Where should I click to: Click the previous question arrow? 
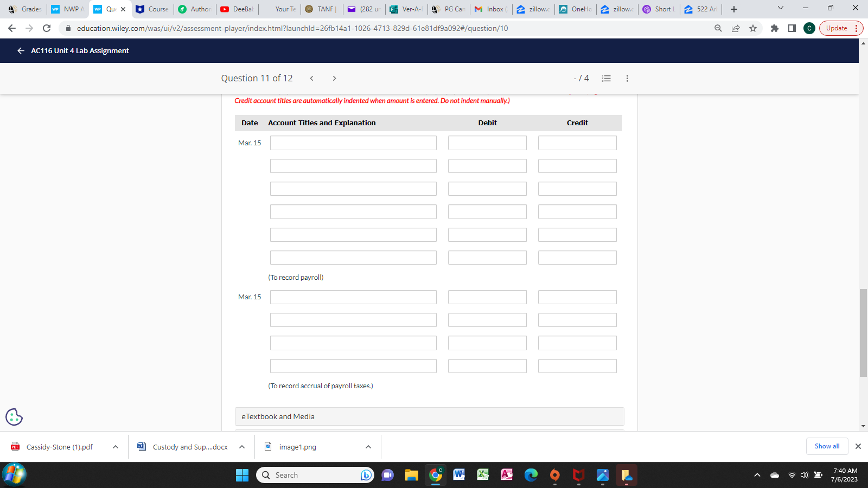[311, 78]
